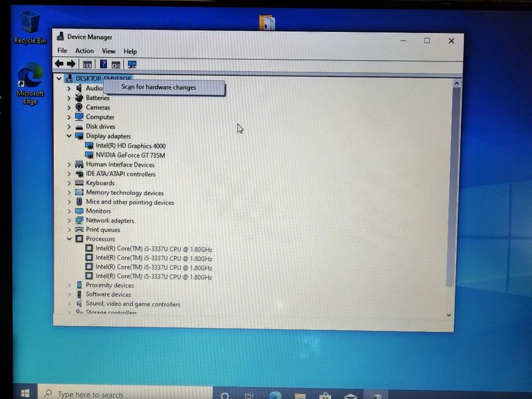Click the scrollbar down arrow in device tree
The image size is (532, 399).
[x=449, y=315]
